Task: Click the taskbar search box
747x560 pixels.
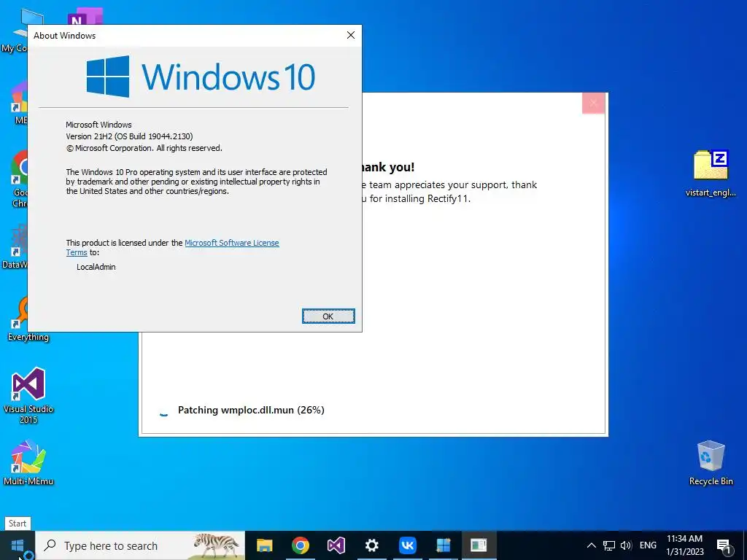Action: coord(141,545)
